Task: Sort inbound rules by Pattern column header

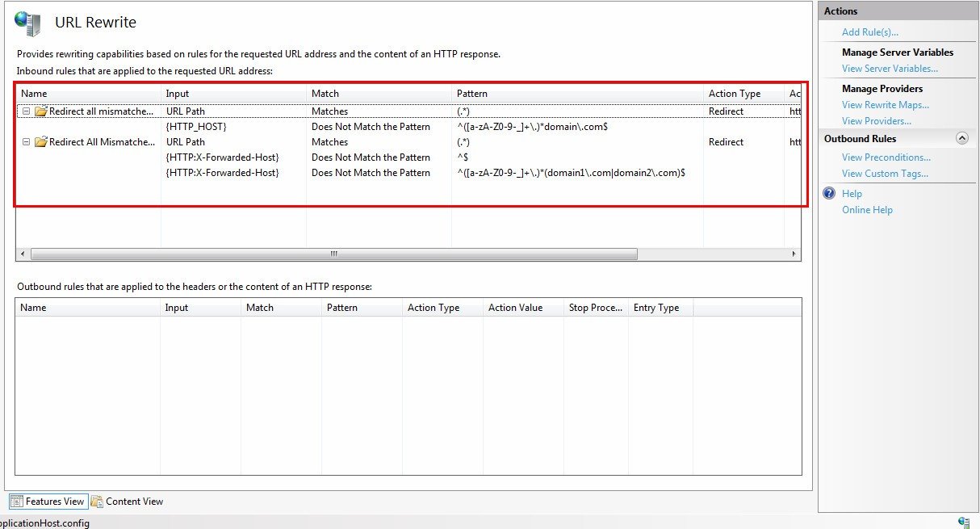Action: 577,94
